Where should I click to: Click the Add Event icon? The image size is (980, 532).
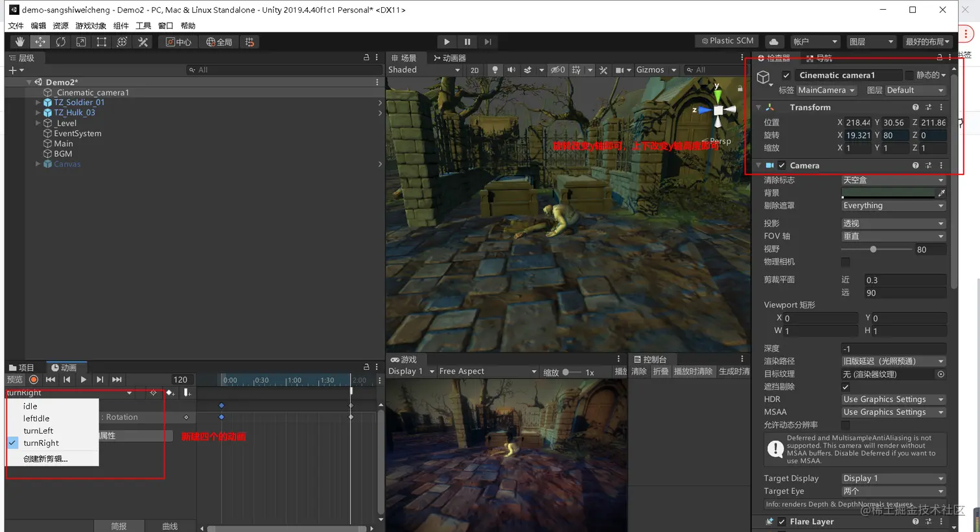[x=187, y=393]
